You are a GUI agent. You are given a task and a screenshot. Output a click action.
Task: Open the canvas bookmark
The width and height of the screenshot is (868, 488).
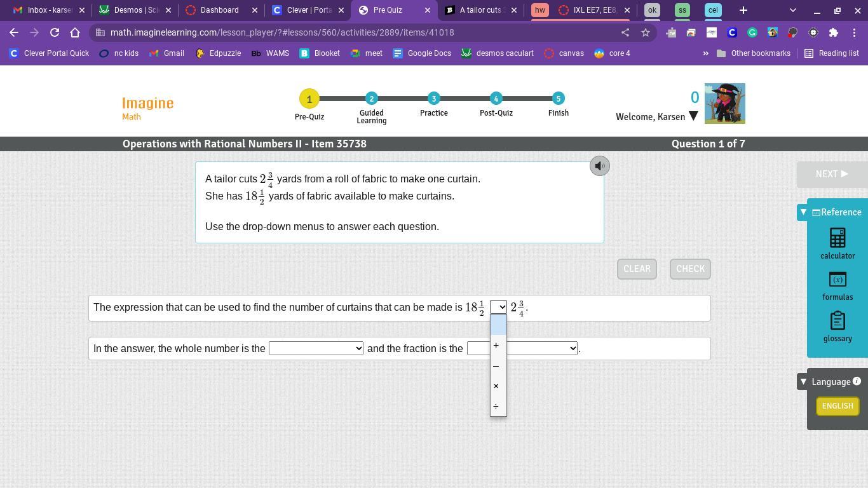click(x=564, y=53)
